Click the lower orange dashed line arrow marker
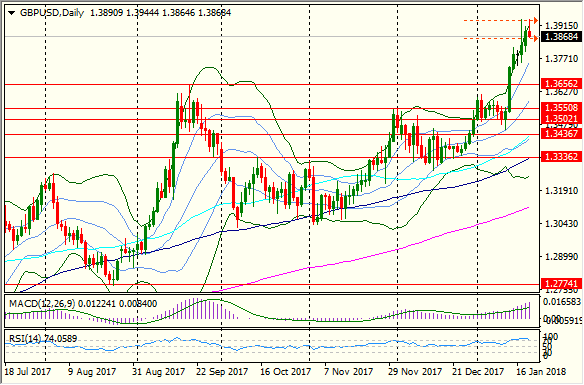 point(535,38)
